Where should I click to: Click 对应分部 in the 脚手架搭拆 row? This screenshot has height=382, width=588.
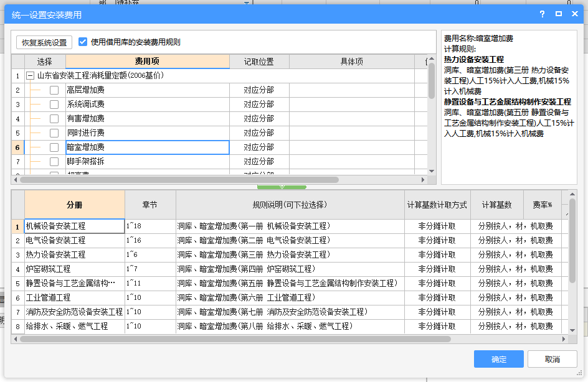(x=258, y=161)
